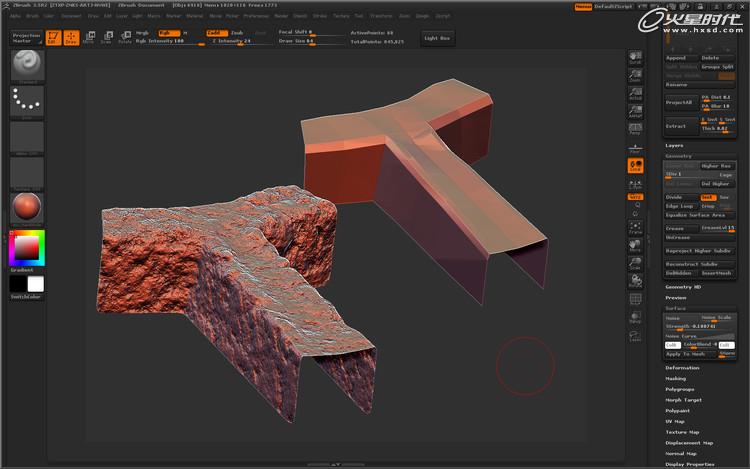The height and width of the screenshot is (469, 750).
Task: Toggle the Persp perspective icon
Action: point(635,129)
